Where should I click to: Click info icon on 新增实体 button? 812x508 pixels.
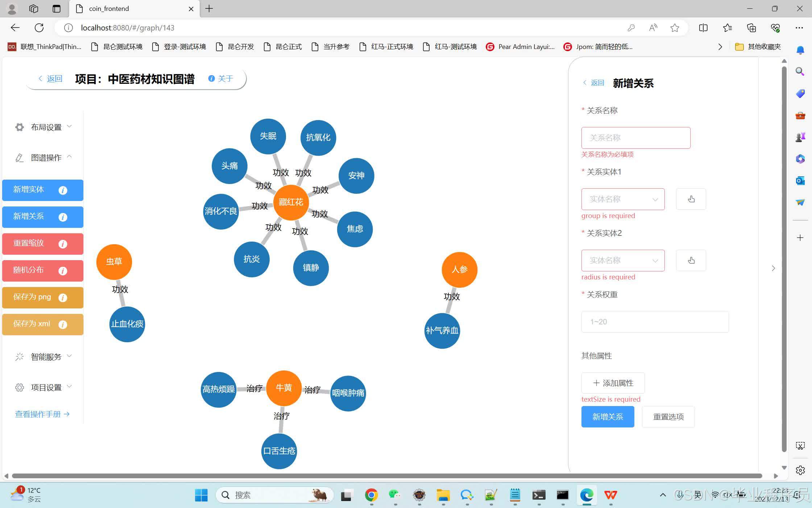click(x=63, y=190)
